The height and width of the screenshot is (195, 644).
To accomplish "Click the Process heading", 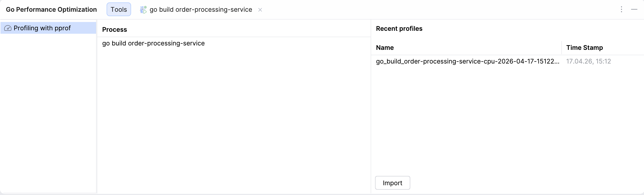I will [114, 30].
